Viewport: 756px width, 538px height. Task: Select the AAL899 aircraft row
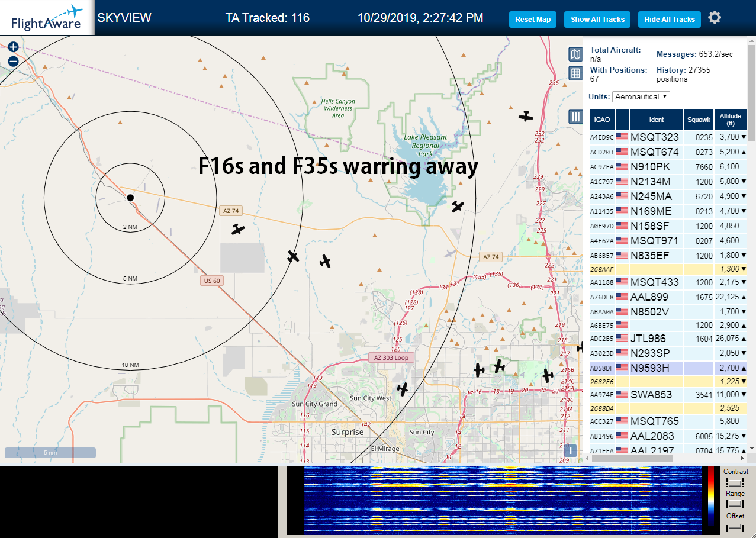[x=668, y=297]
